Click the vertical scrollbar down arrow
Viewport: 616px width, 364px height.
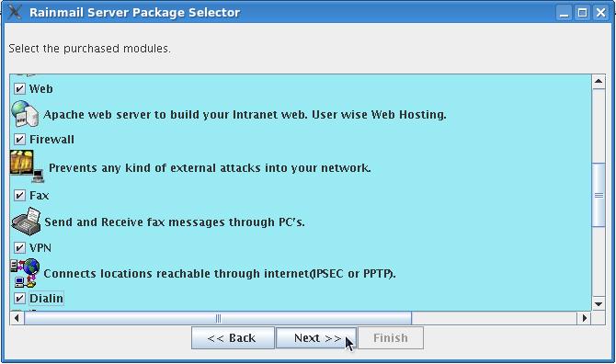pyautogui.click(x=599, y=304)
